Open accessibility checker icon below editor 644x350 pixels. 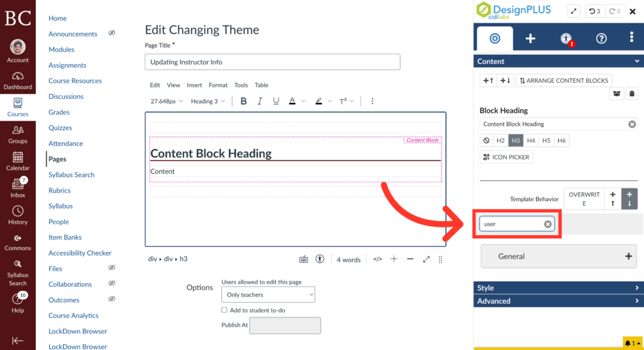point(320,259)
